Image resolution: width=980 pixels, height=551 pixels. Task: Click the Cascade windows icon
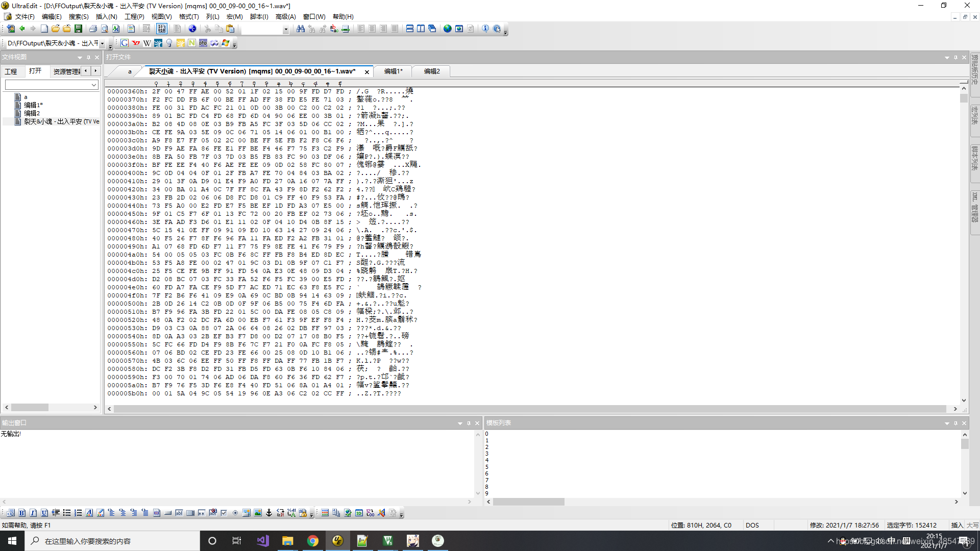click(432, 29)
